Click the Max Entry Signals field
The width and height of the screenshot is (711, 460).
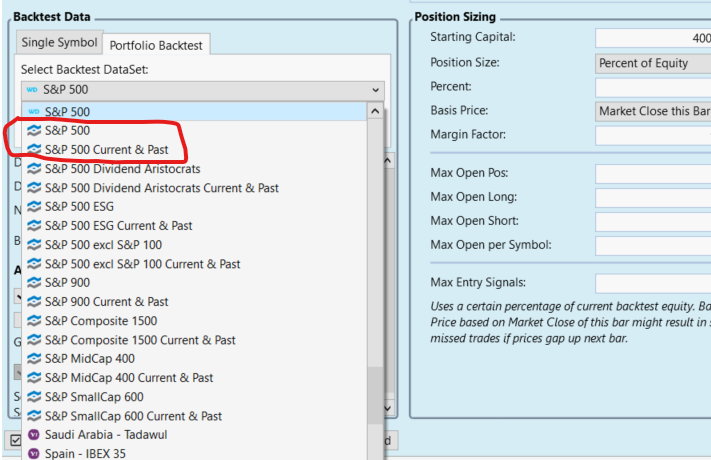coord(653,283)
